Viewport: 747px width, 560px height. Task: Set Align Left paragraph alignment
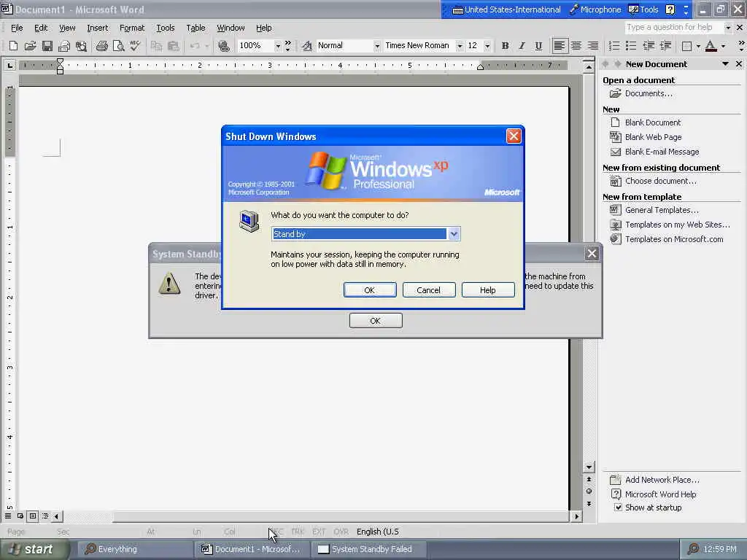click(560, 46)
